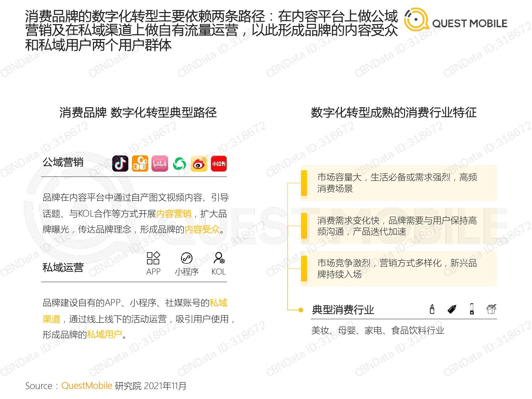The width and height of the screenshot is (532, 399).
Task: Click the TikTok (Douyin) app icon
Action: pos(120,164)
